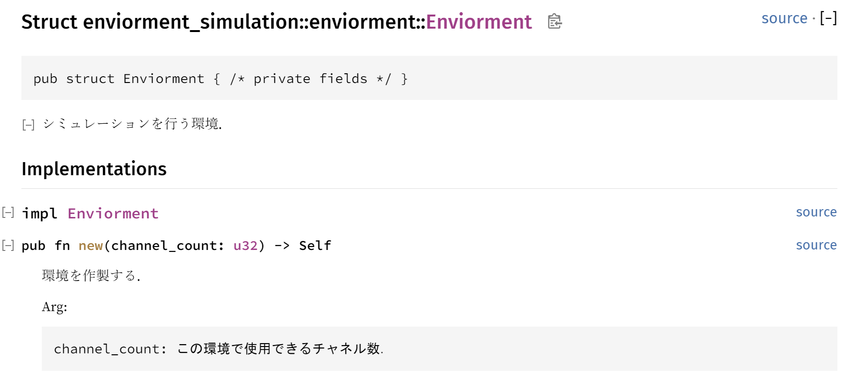Collapse the impl Enviorment block
868x381 pixels.
[x=8, y=212]
